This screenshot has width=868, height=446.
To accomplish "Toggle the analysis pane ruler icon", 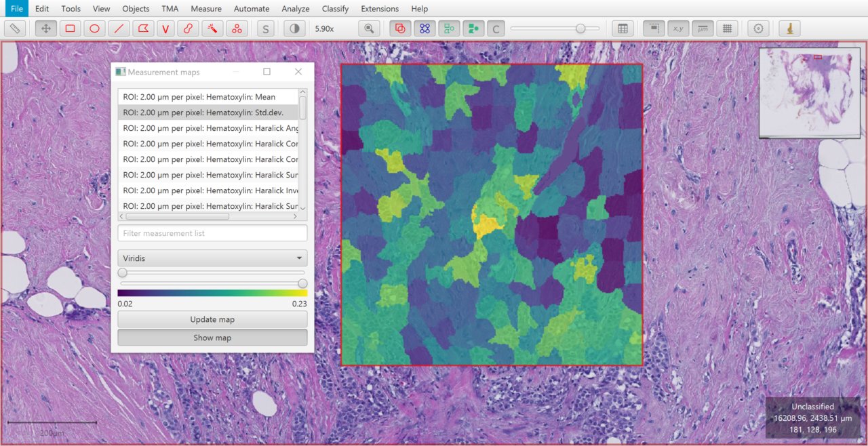I will [16, 28].
